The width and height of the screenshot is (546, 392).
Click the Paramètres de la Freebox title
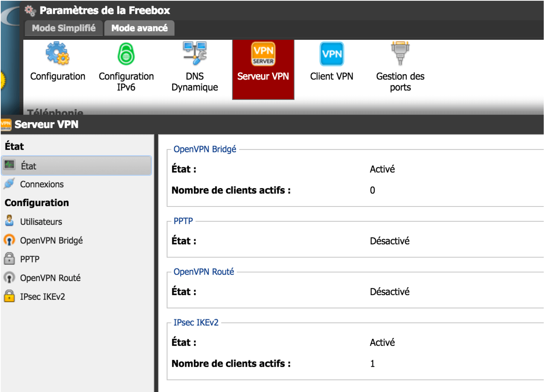tap(105, 10)
